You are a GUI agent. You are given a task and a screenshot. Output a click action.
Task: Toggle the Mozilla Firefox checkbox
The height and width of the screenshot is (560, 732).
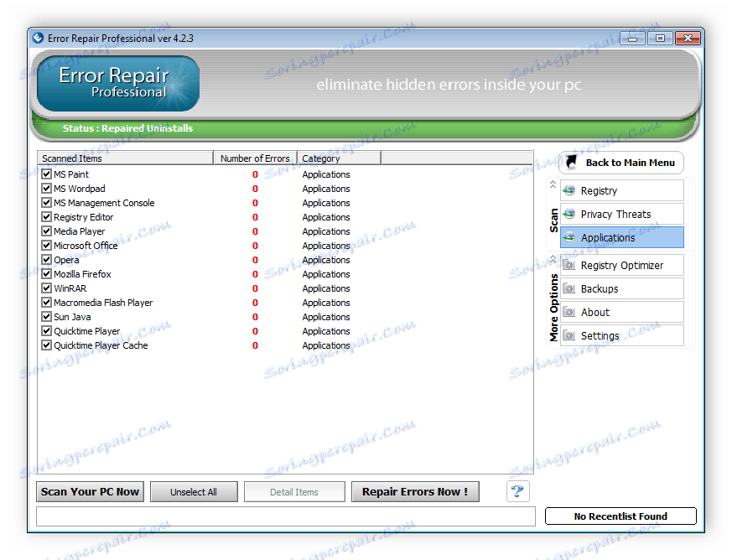46,273
